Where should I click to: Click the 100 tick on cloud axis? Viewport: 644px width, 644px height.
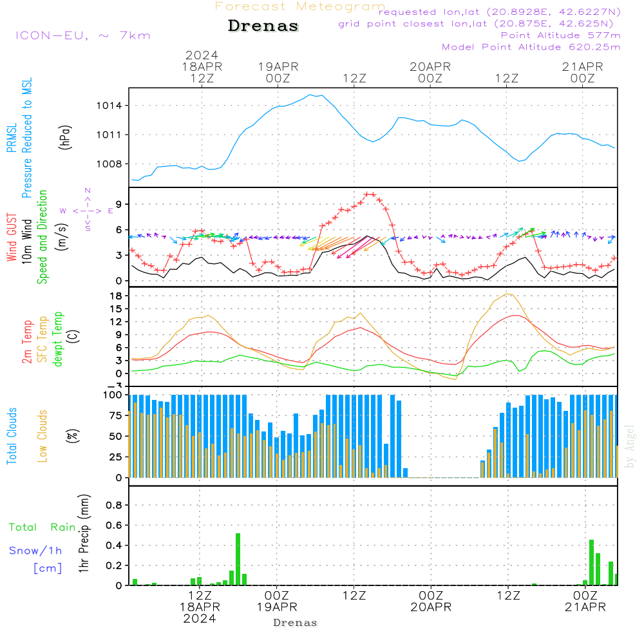(113, 395)
